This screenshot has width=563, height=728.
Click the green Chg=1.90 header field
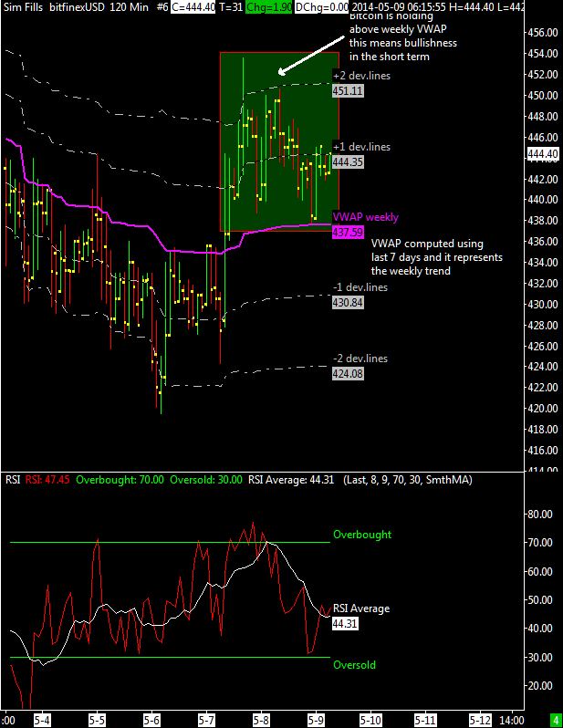pos(247,6)
